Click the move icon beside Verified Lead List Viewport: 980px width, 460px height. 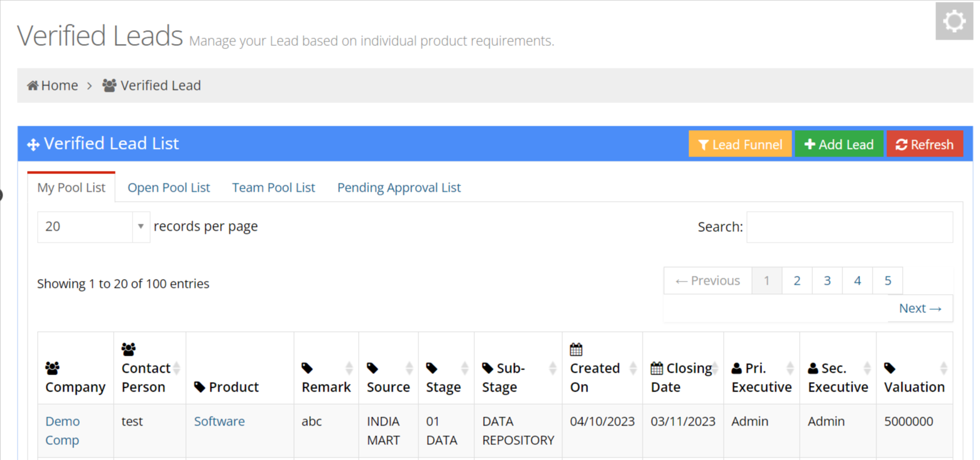coord(33,145)
